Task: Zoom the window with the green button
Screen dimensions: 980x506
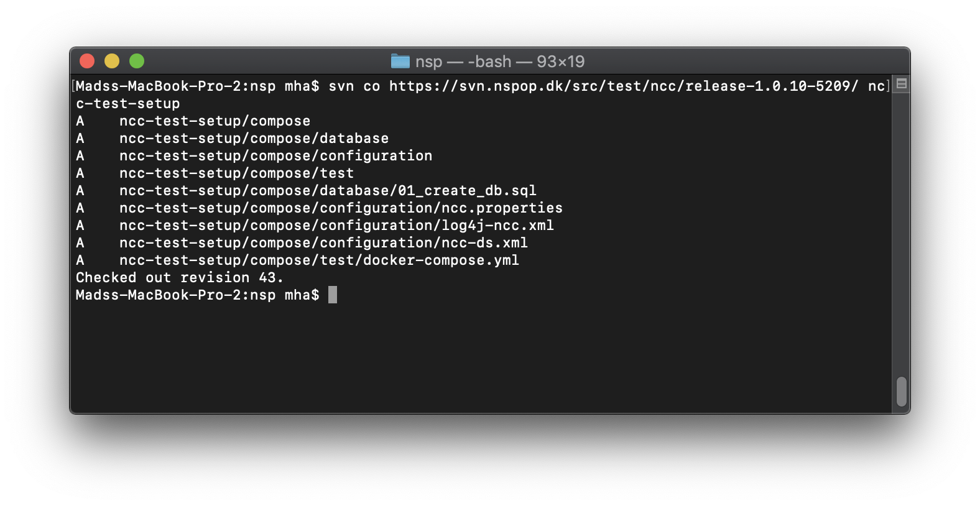Action: [137, 61]
